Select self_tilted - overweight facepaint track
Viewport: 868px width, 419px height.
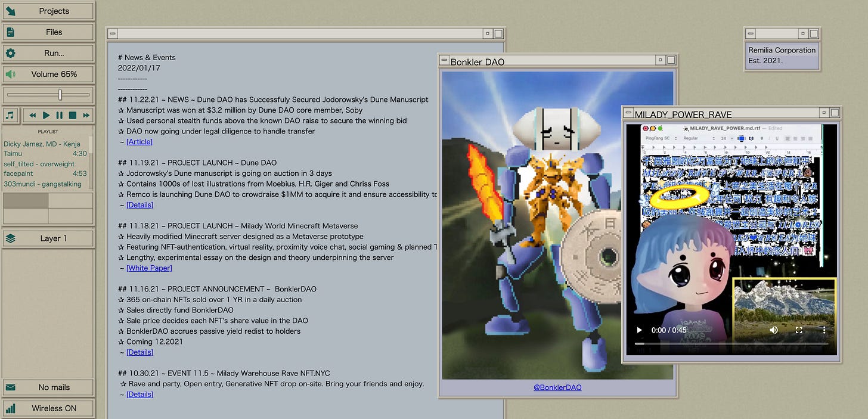[45, 169]
